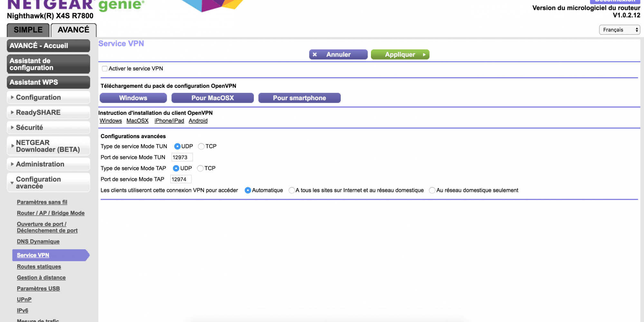Open UPnP settings page

pos(24,299)
